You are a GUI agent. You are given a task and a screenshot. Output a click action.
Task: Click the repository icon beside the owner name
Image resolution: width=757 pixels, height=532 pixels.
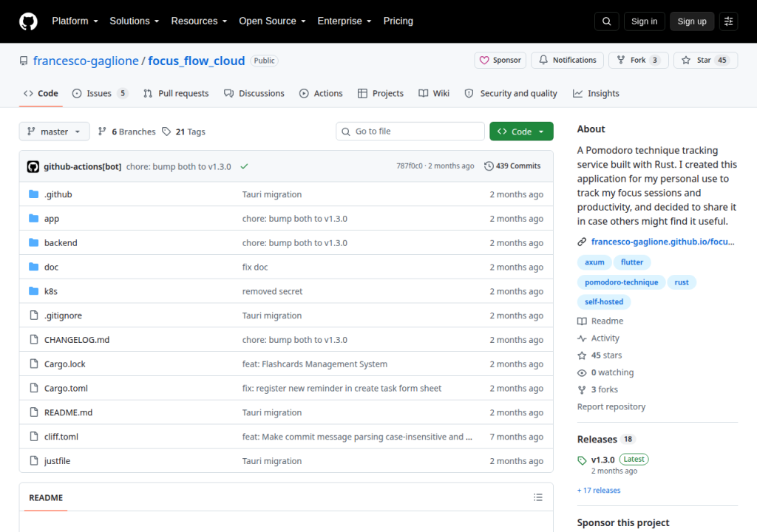[x=24, y=61]
